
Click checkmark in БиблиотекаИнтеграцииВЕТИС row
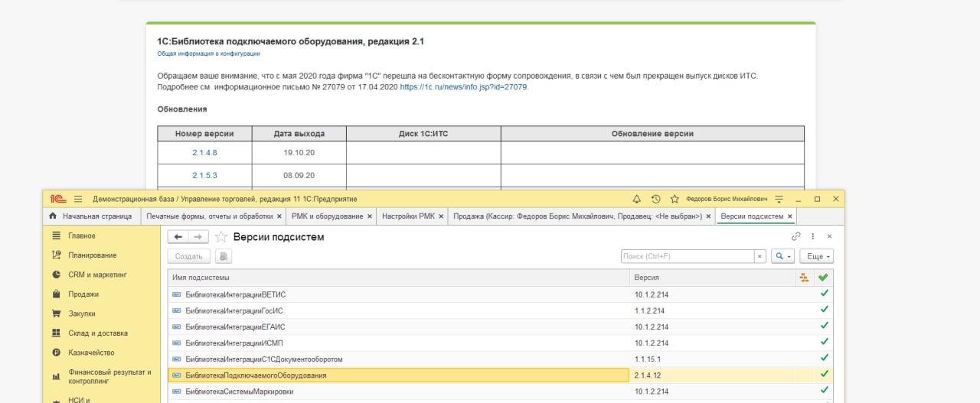(x=824, y=294)
